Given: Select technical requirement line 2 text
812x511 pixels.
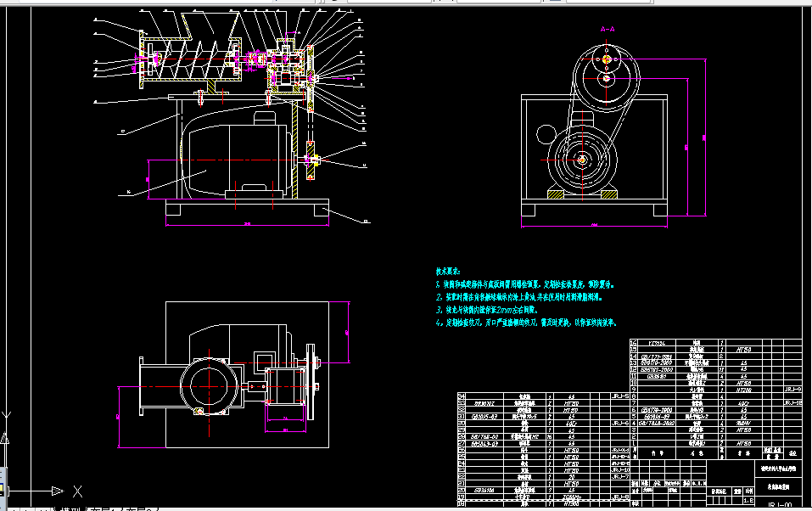Looking at the screenshot, I should tap(518, 297).
